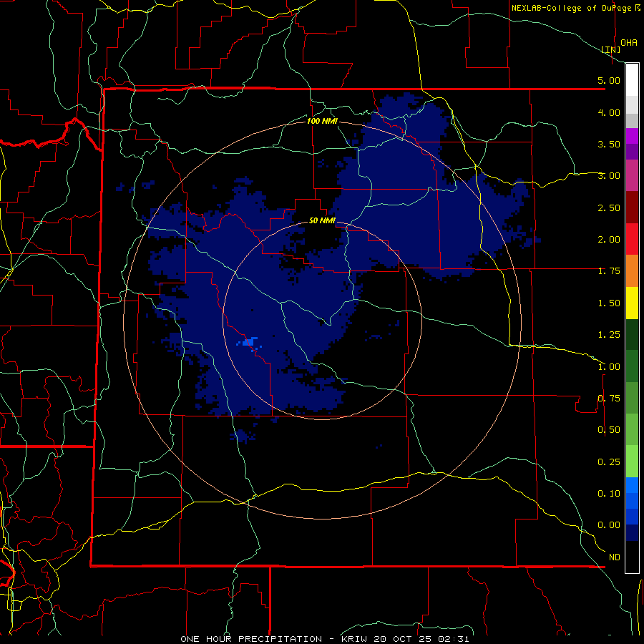Screen dimensions: 644x644
Task: Click the 2.50 legend value
Action: coord(609,208)
